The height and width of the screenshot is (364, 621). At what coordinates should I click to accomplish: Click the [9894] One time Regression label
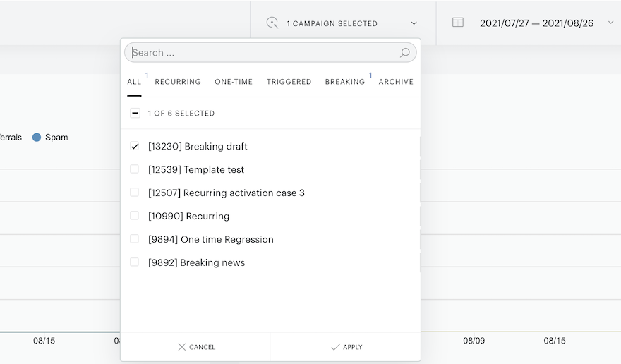pyautogui.click(x=211, y=239)
